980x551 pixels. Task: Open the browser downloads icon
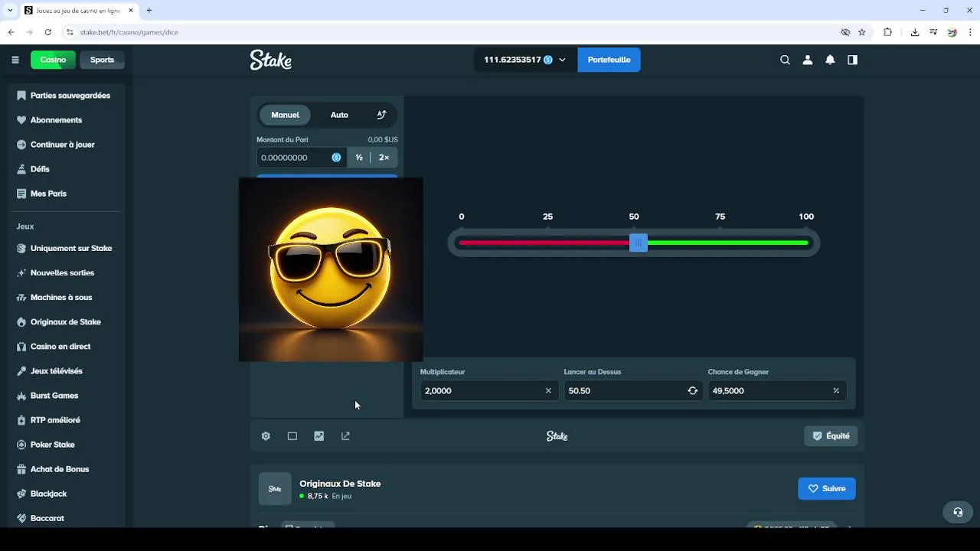coord(915,32)
